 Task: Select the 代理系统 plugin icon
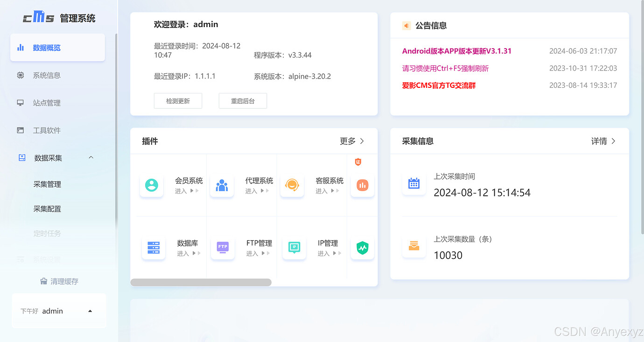[222, 185]
